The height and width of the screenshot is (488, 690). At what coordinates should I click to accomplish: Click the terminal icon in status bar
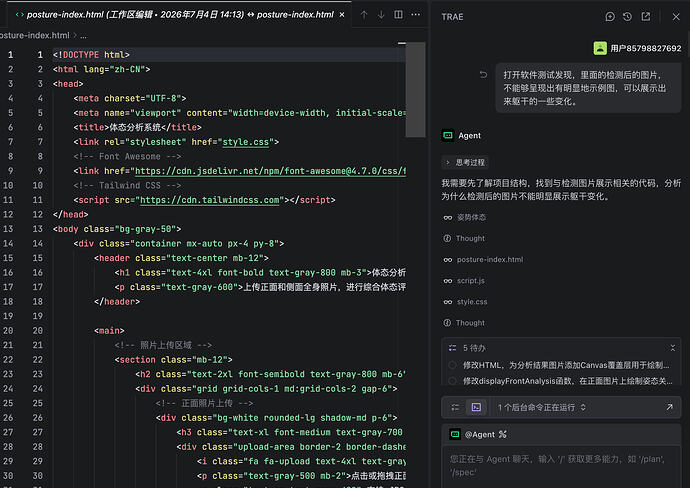[x=476, y=407]
